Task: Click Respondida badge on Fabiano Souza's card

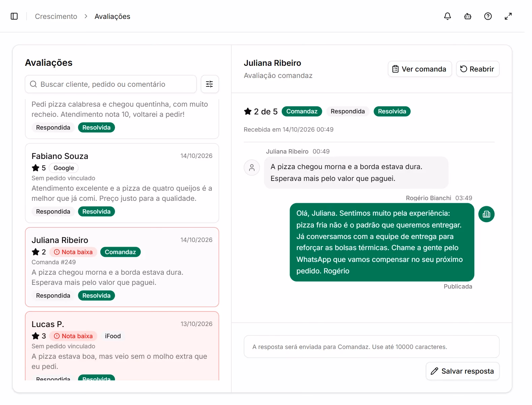Action: click(x=53, y=212)
